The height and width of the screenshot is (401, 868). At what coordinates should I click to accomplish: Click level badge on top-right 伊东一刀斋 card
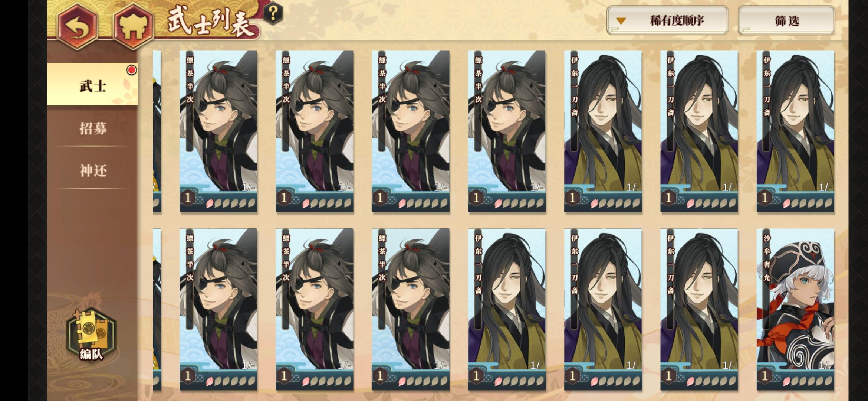click(765, 198)
